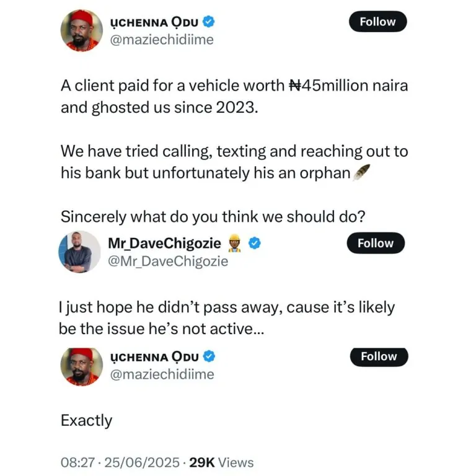Follow the author of the ₦45million vehicle tweet
The width and height of the screenshot is (476, 476).
point(377,22)
